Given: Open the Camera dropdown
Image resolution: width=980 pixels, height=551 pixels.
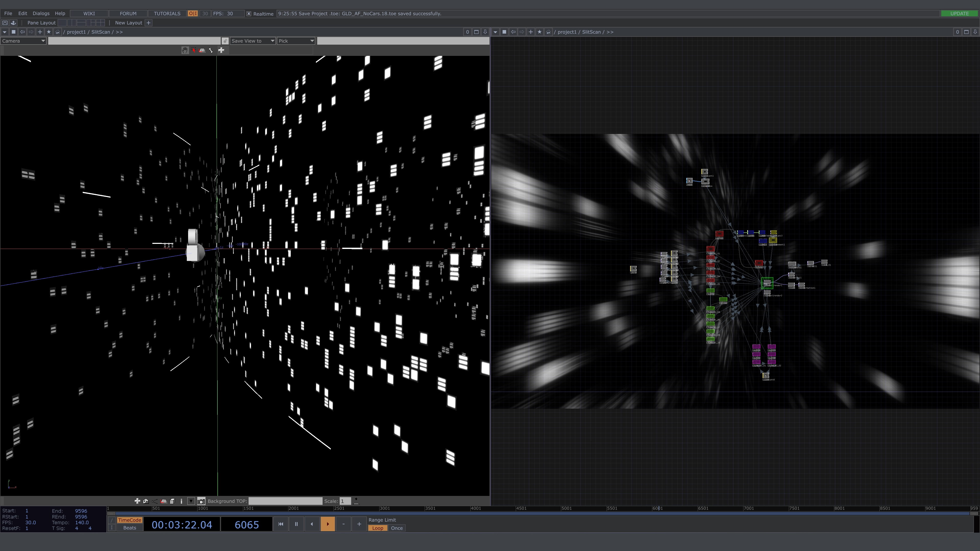Looking at the screenshot, I should click(23, 41).
